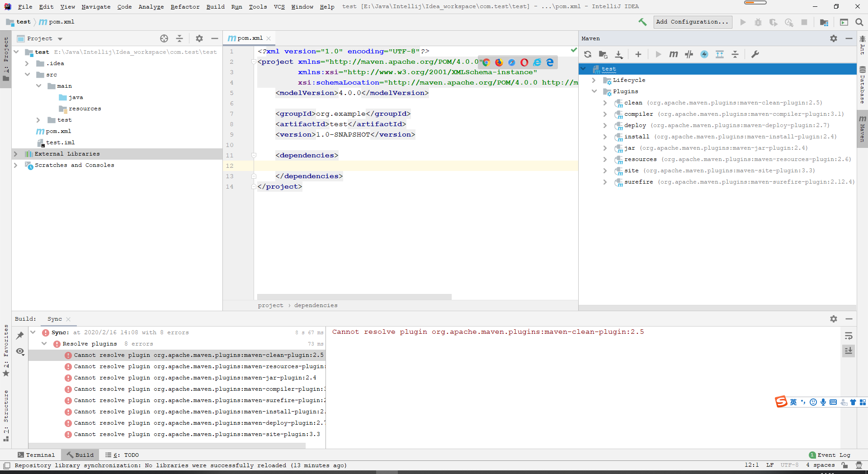The height and width of the screenshot is (474, 868).
Task: Reimport all Maven projects
Action: point(588,54)
